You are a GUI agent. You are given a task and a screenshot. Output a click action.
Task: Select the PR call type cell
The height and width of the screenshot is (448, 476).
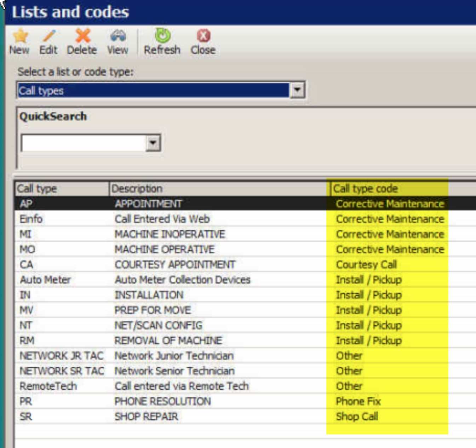[26, 402]
